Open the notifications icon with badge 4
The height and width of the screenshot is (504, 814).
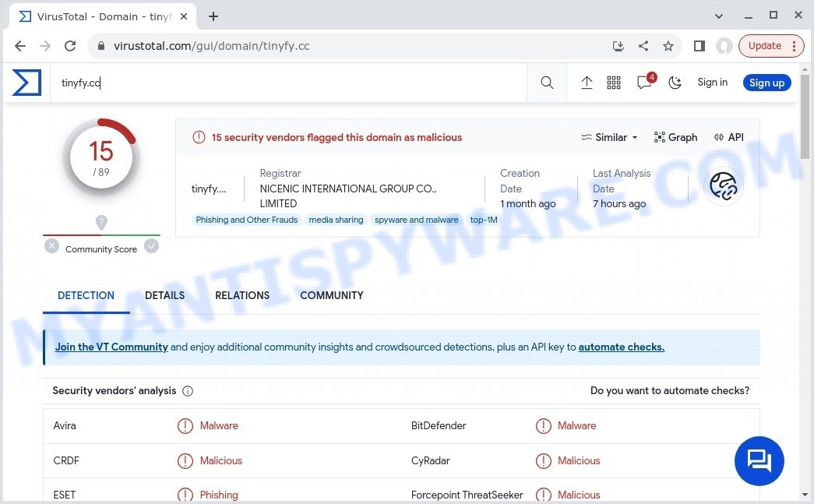pyautogui.click(x=645, y=82)
